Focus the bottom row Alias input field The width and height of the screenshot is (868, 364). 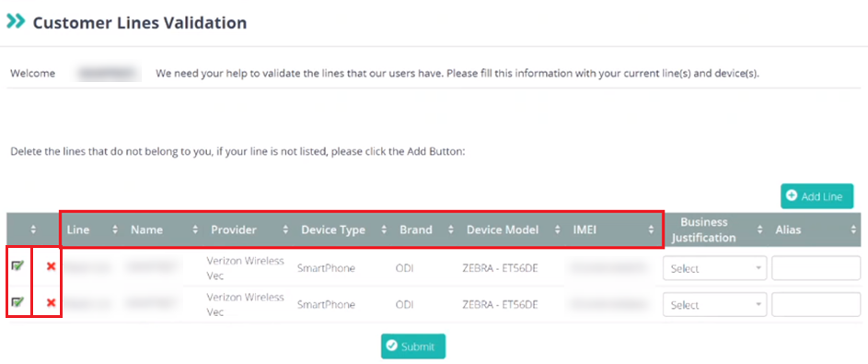(816, 305)
